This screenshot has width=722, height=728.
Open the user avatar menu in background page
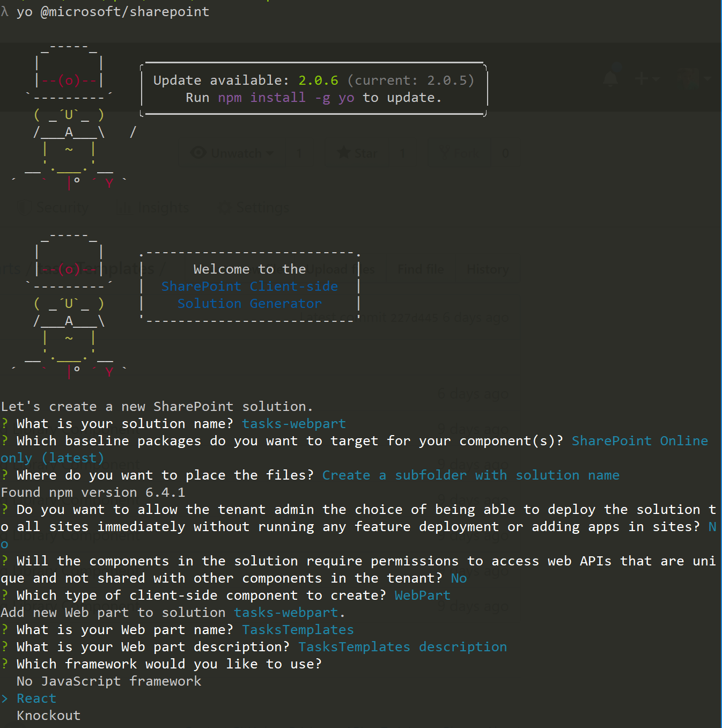click(694, 79)
